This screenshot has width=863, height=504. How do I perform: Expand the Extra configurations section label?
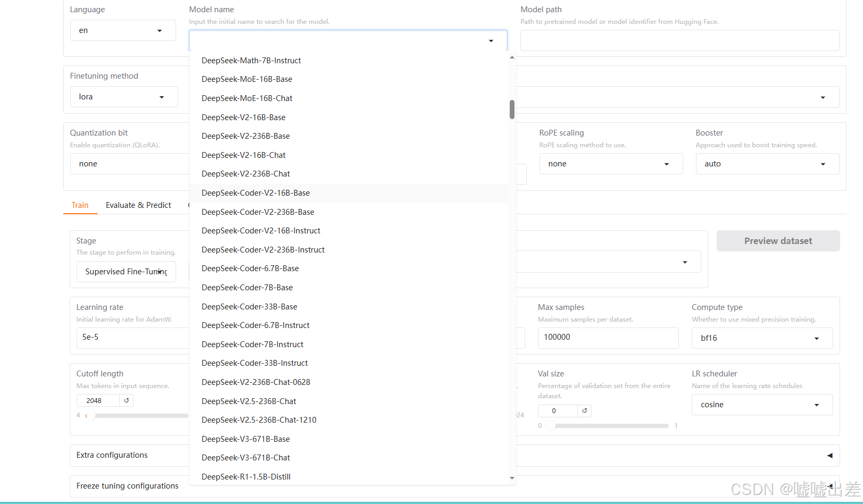pos(112,455)
